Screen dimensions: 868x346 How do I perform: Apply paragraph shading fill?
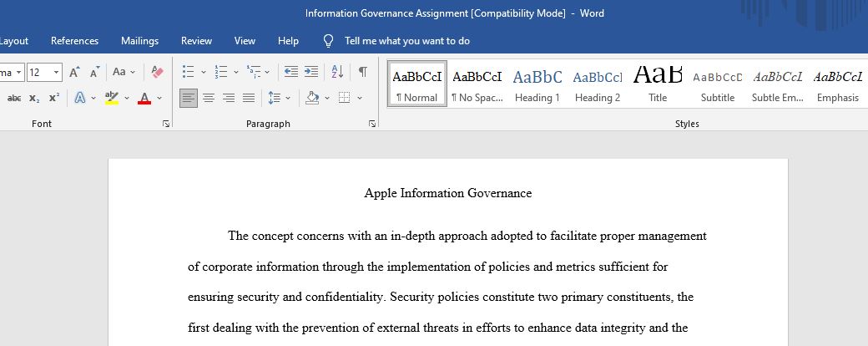(x=312, y=98)
